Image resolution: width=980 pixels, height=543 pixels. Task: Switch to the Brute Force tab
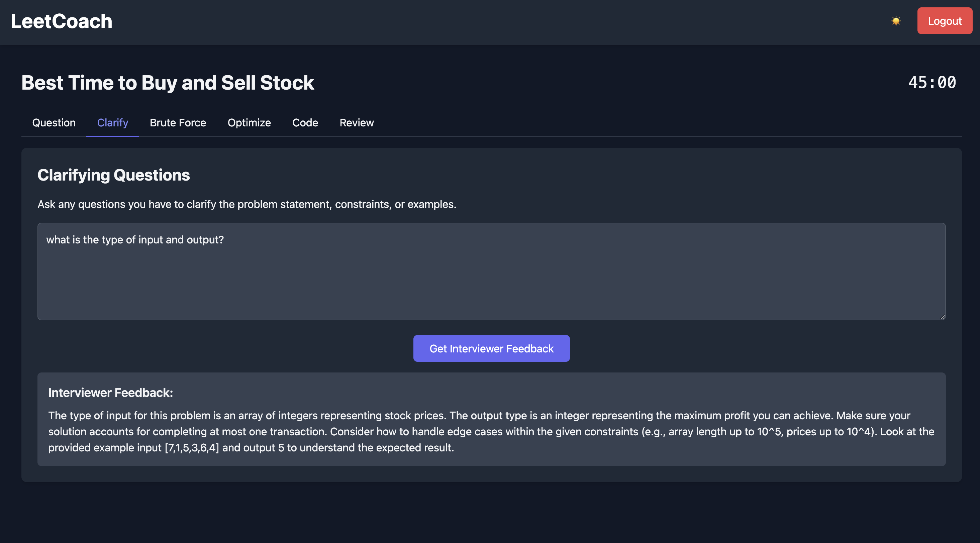pyautogui.click(x=178, y=123)
